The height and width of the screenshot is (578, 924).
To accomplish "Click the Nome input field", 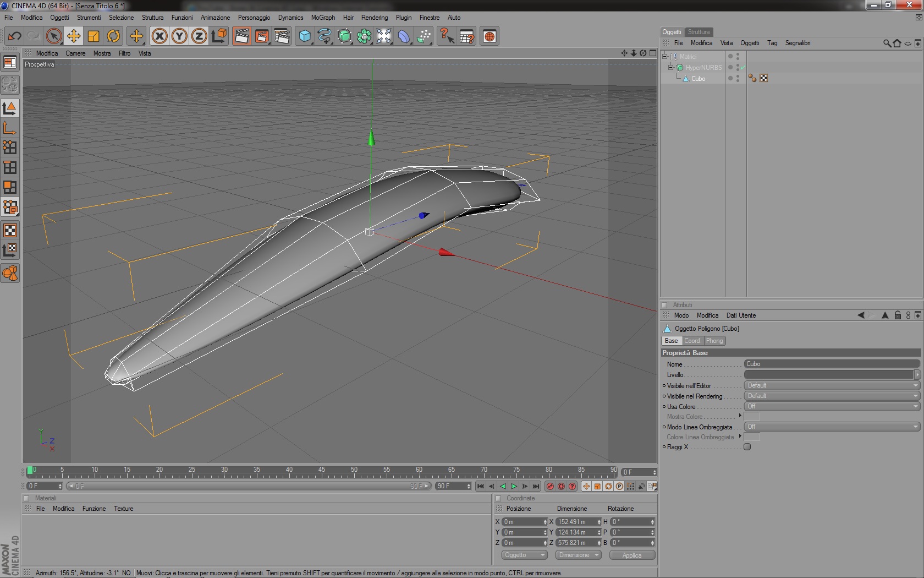I will 832,364.
